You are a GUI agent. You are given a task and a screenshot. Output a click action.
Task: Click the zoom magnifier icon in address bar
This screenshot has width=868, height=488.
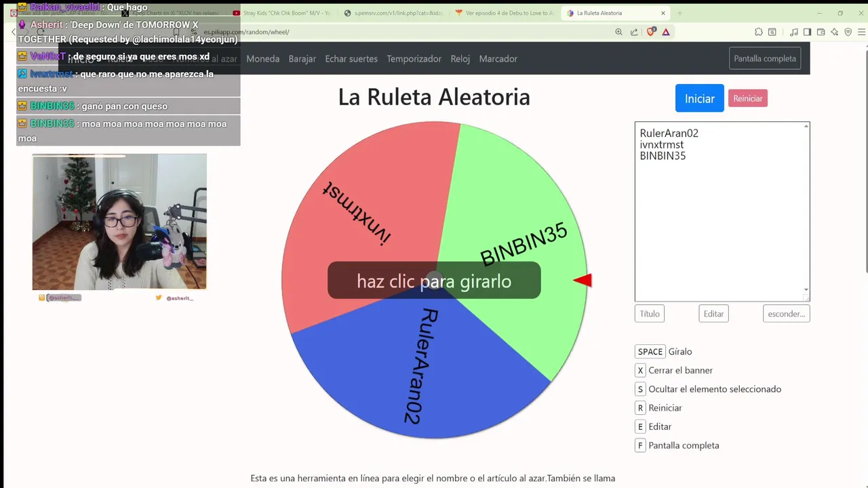click(618, 32)
